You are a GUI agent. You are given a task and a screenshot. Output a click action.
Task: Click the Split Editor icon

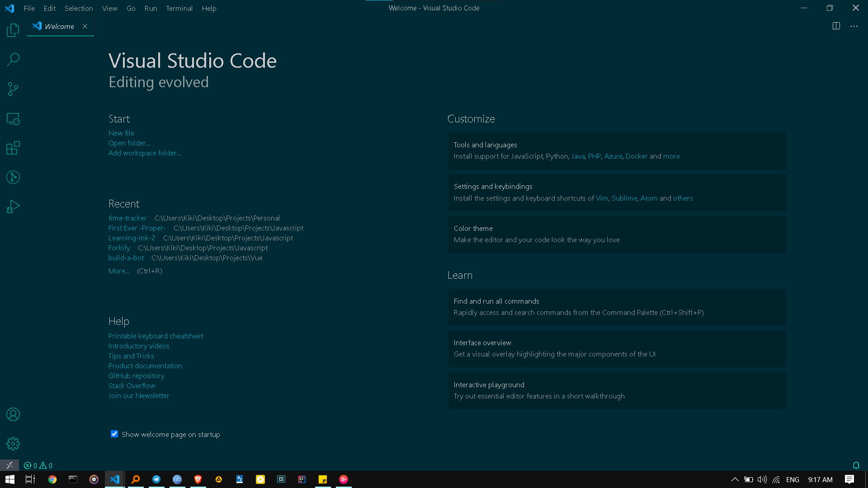pos(836,26)
